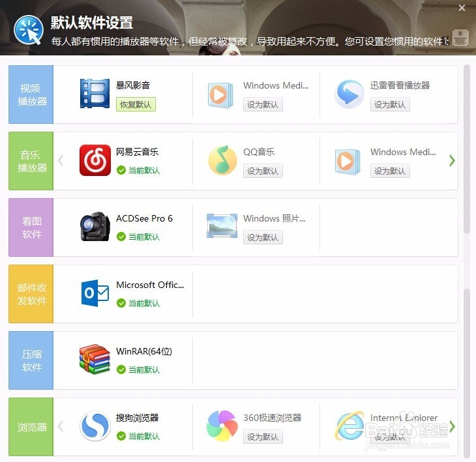
Task: Click the 暴风影音 name label
Action: [x=133, y=85]
